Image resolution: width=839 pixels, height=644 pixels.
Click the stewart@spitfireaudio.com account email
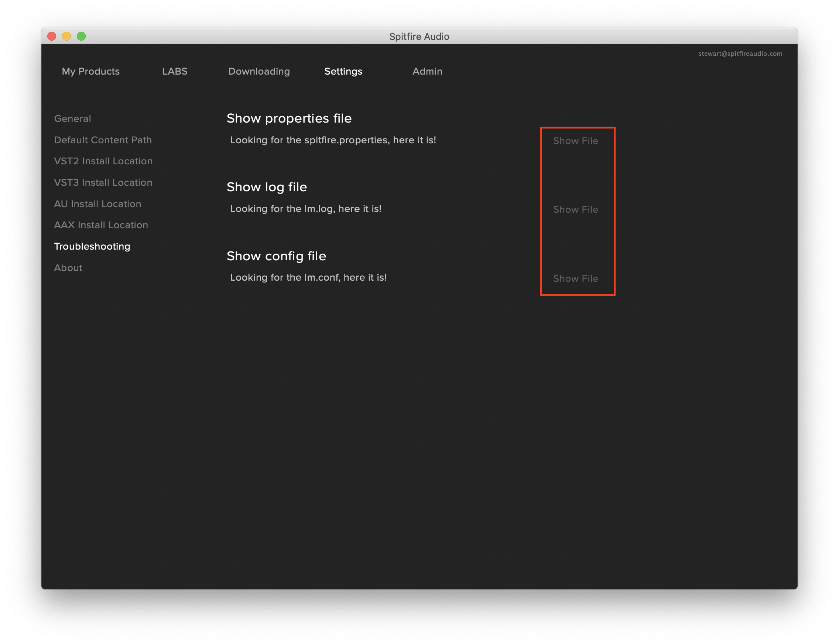coord(740,54)
